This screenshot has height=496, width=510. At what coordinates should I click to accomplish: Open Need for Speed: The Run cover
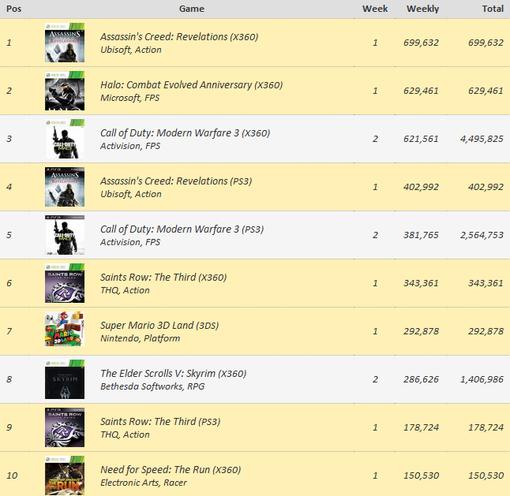65,475
